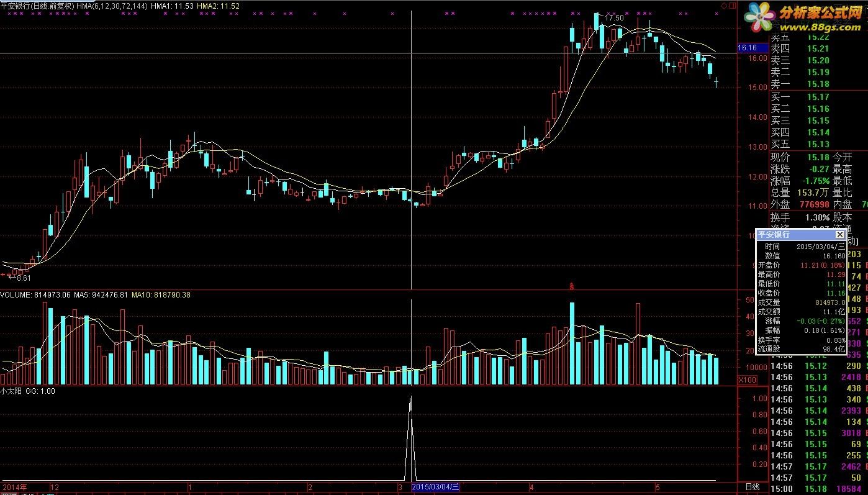Click the 17.50 high price annotation
Viewport: 868px width, 495px height.
pyautogui.click(x=614, y=18)
